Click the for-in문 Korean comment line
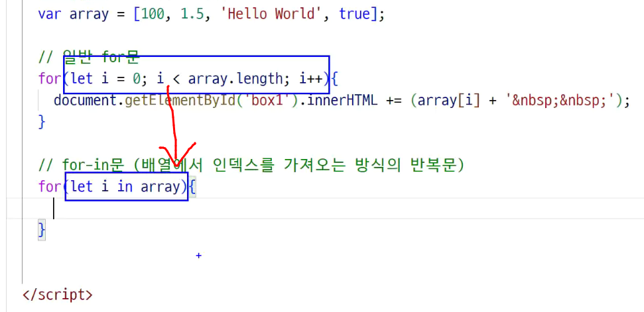Viewport: 644px width, 312px height. tap(251, 165)
